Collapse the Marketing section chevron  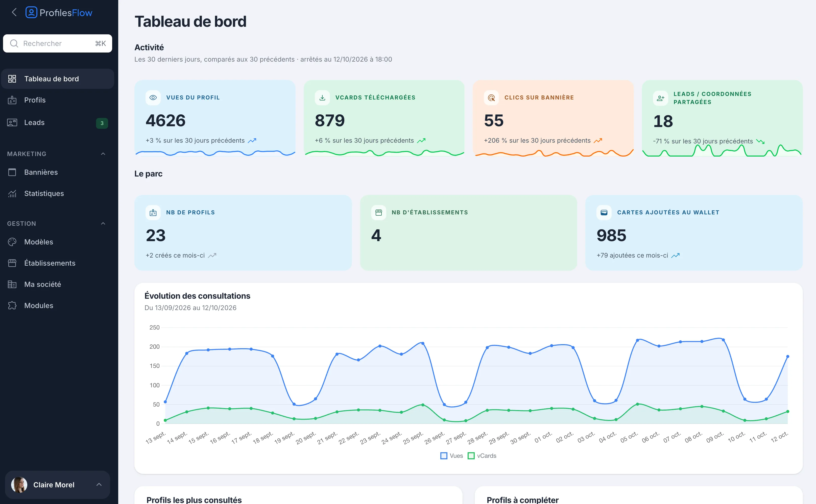[x=103, y=154]
